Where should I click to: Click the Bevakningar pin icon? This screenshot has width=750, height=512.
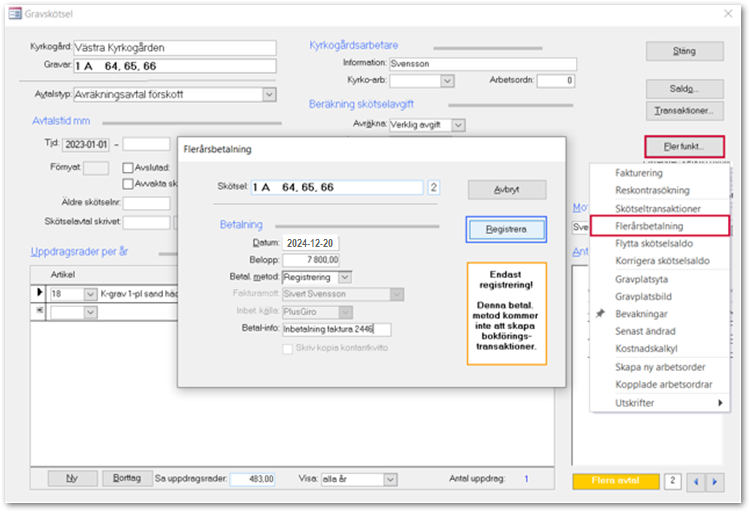point(601,314)
